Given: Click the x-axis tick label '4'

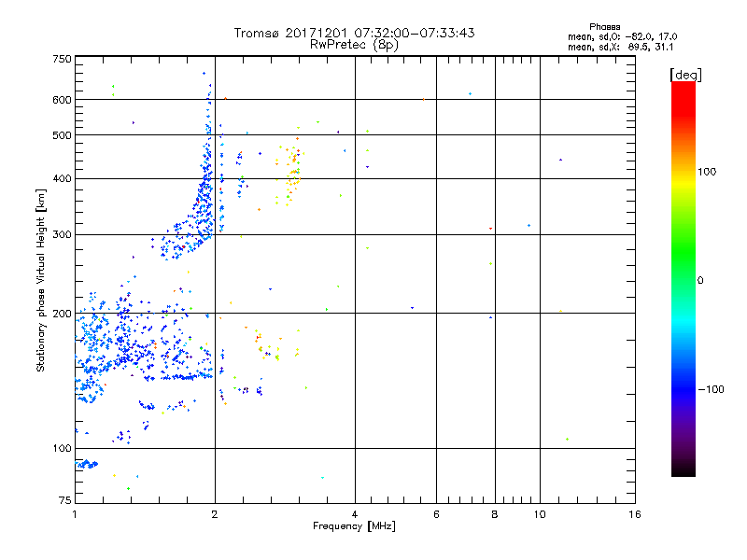Looking at the screenshot, I should (355, 514).
